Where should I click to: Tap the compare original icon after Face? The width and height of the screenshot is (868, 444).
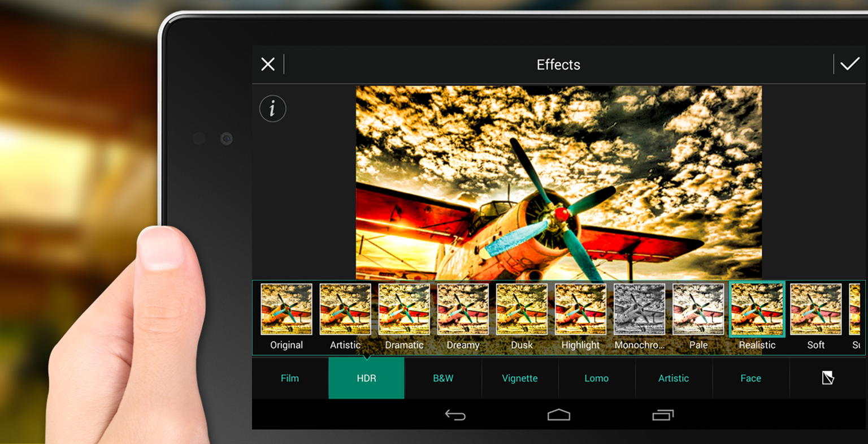828,378
